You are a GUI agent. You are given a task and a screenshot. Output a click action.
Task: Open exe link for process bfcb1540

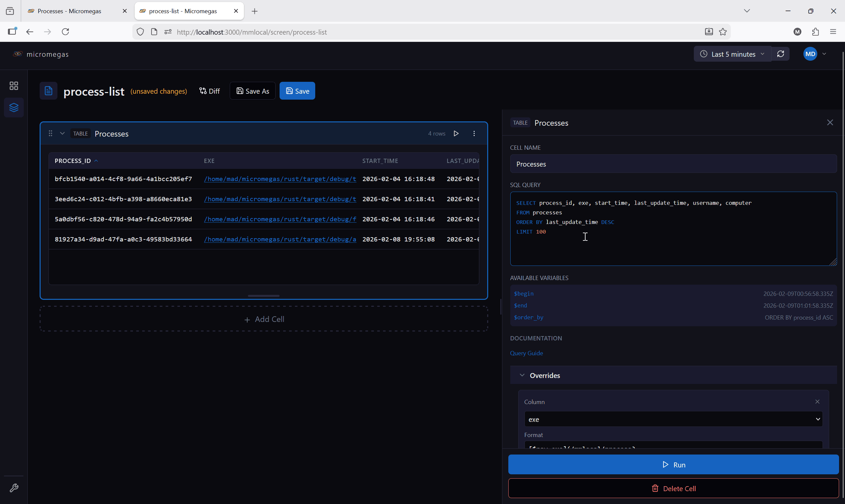(x=280, y=179)
